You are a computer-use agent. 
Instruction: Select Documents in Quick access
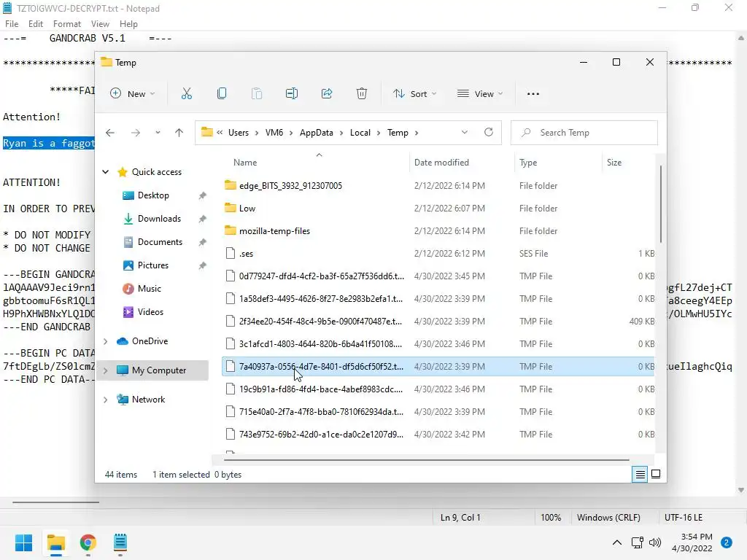160,242
